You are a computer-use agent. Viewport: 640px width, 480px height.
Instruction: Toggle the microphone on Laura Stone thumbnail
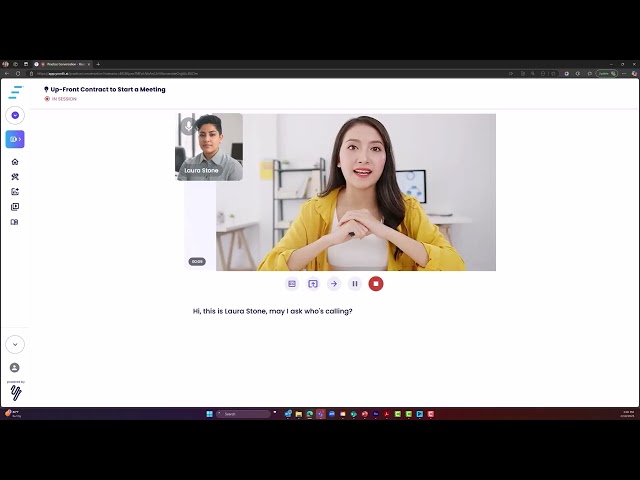[x=188, y=125]
